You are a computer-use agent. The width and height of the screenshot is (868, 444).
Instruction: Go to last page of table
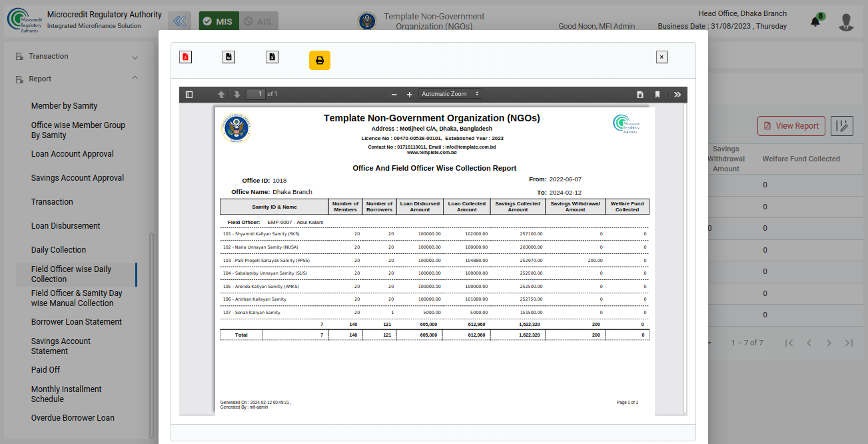tap(849, 343)
